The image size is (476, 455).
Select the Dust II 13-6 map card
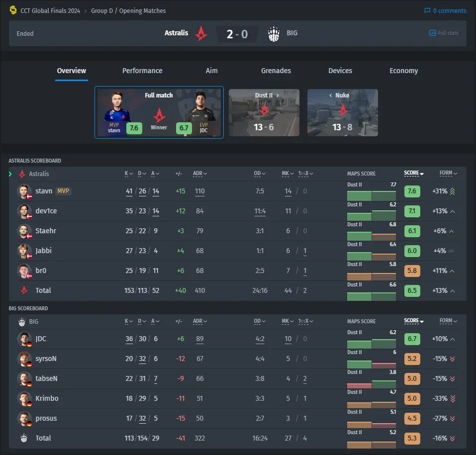264,112
